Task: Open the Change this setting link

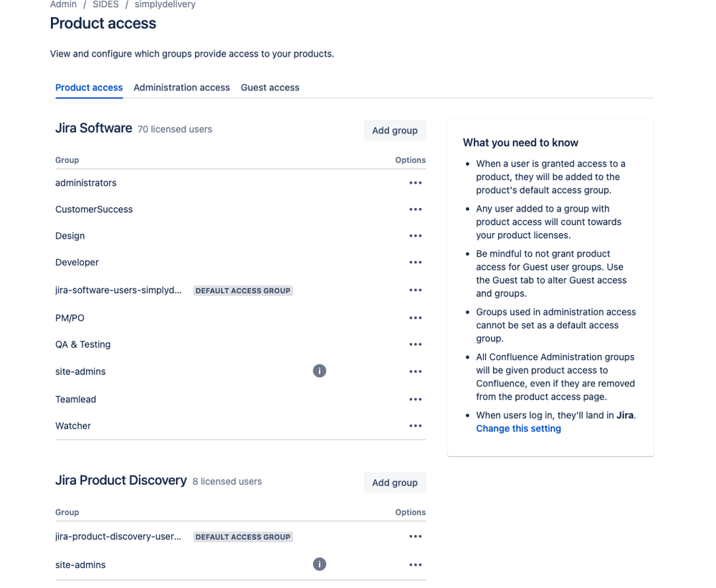Action: pyautogui.click(x=517, y=428)
